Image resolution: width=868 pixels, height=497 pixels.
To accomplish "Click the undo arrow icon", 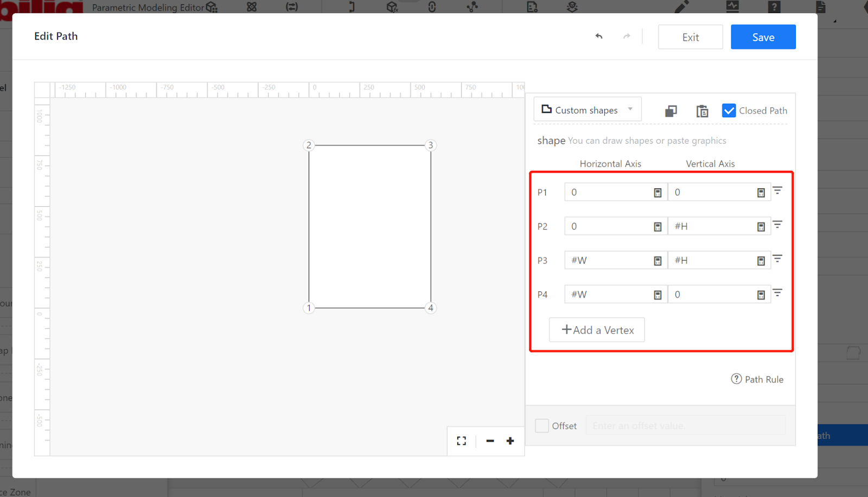I will point(599,36).
